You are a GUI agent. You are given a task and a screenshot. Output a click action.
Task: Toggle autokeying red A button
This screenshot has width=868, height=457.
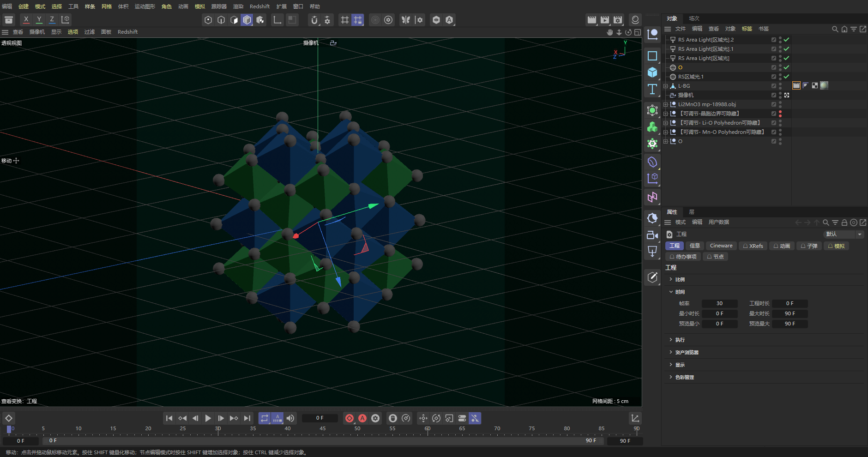(x=362, y=418)
